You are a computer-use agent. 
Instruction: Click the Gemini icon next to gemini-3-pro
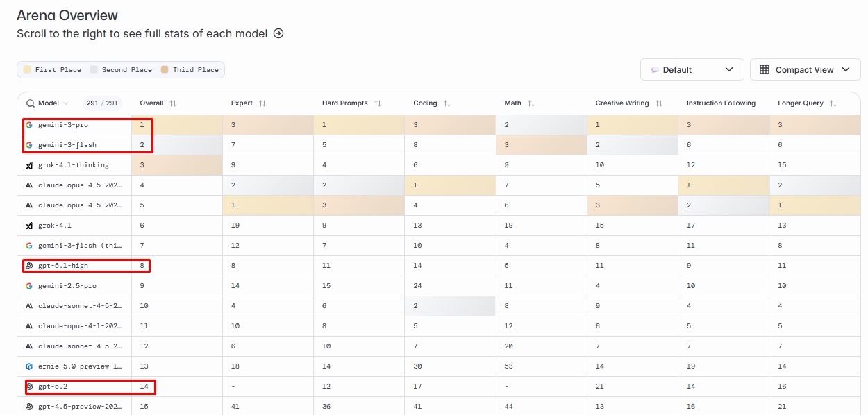click(28, 125)
